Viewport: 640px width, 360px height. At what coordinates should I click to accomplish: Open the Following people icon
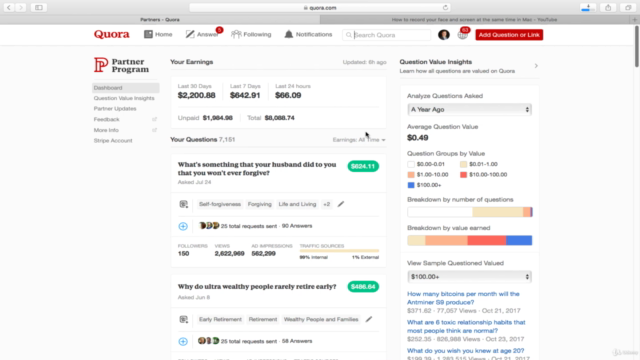coord(236,34)
